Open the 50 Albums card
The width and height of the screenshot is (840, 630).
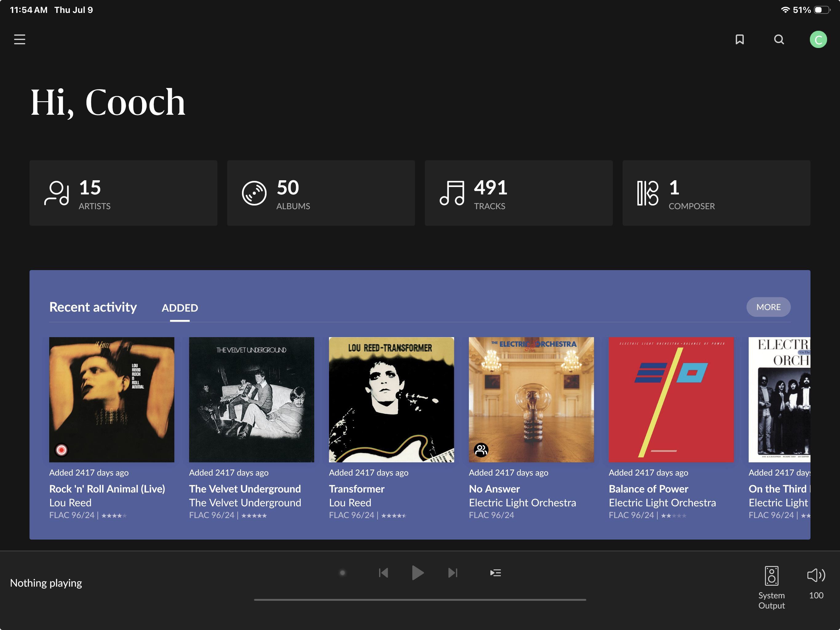[x=321, y=193]
